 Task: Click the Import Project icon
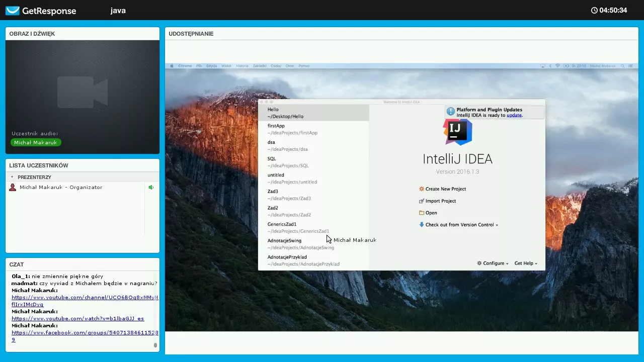[x=422, y=201]
